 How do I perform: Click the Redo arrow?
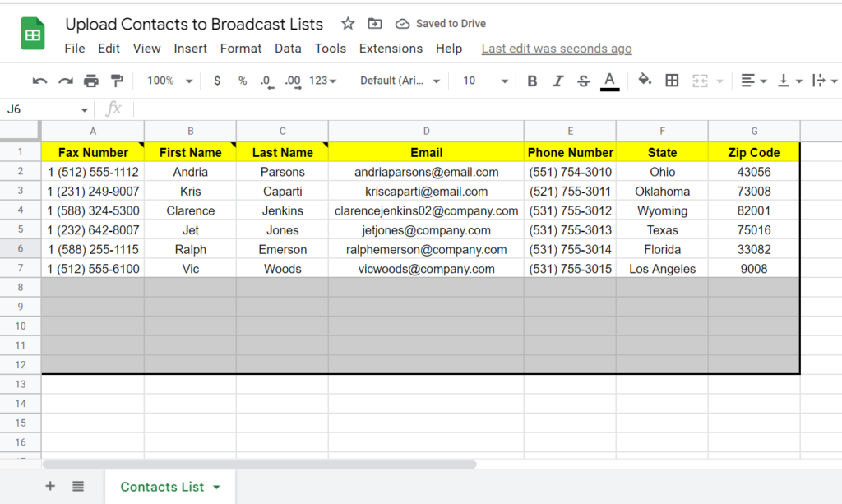point(66,81)
